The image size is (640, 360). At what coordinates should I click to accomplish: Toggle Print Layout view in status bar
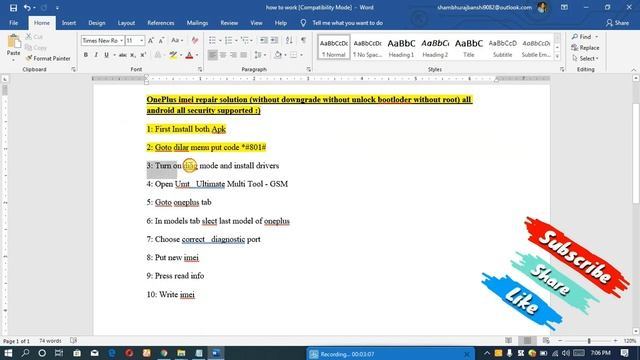527,340
